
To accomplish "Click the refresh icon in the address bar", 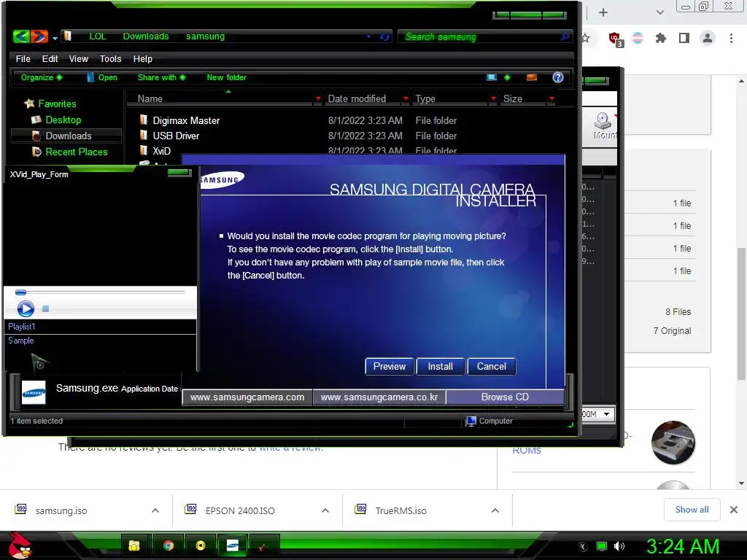I will click(x=384, y=36).
